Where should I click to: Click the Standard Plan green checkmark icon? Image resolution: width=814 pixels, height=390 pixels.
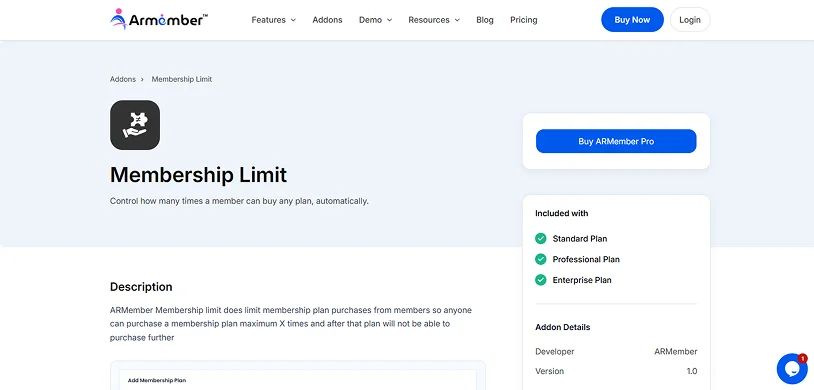540,238
